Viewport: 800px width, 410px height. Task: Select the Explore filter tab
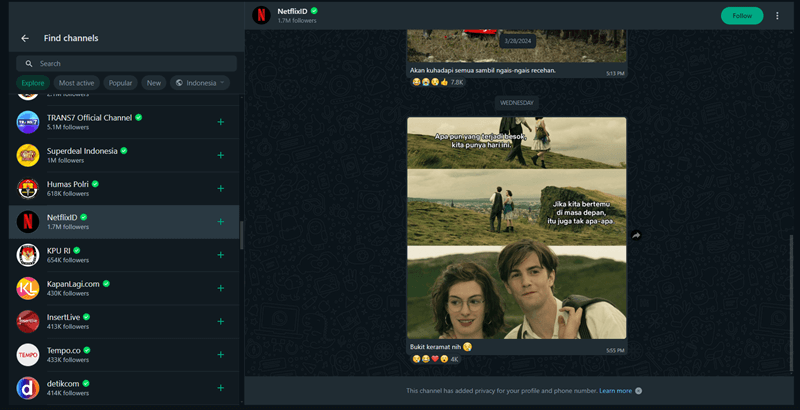click(33, 83)
